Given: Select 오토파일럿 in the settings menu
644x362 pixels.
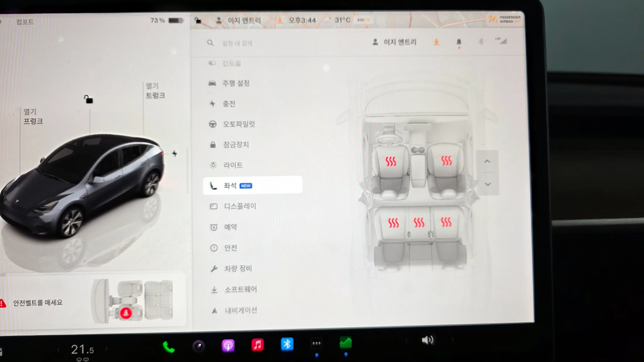Looking at the screenshot, I should point(239,124).
